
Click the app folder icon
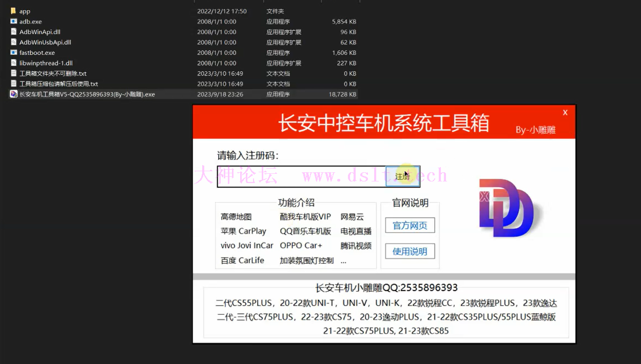point(13,11)
